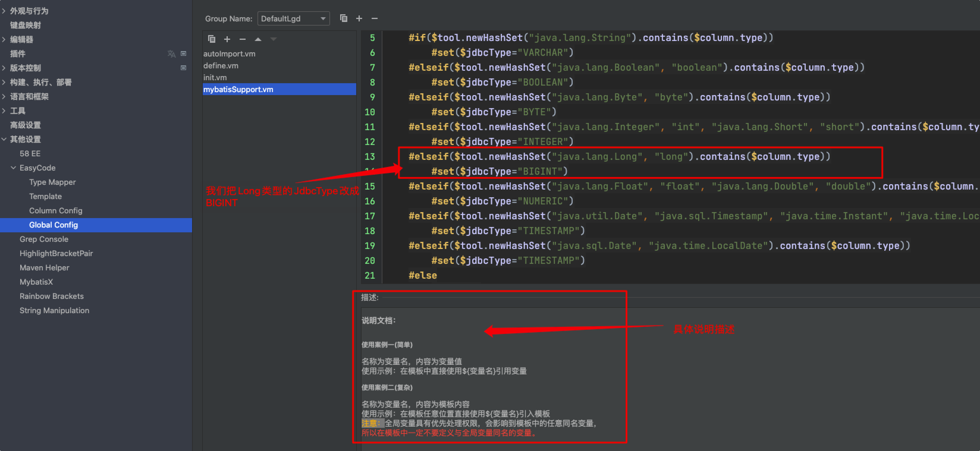Select the autoImport.vm file
The width and height of the screenshot is (980, 451).
click(x=229, y=53)
